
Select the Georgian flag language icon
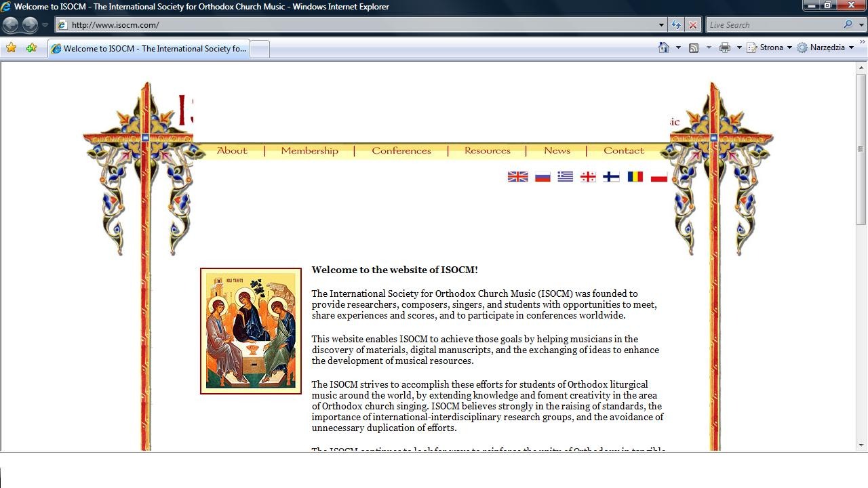coord(588,177)
